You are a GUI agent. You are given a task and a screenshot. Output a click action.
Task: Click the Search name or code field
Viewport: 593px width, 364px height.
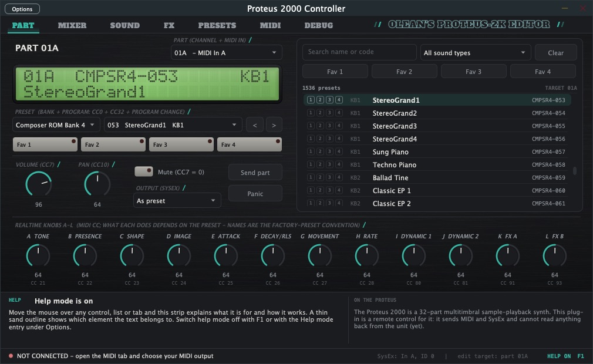pos(359,52)
